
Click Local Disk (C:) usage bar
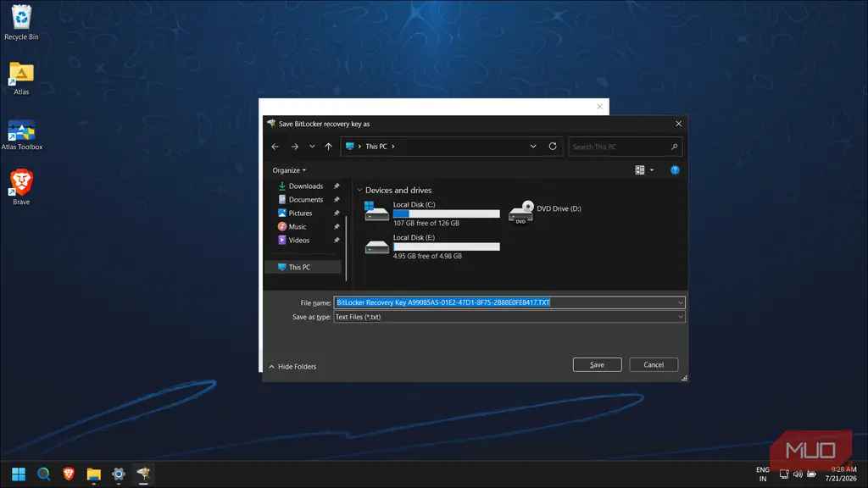446,213
